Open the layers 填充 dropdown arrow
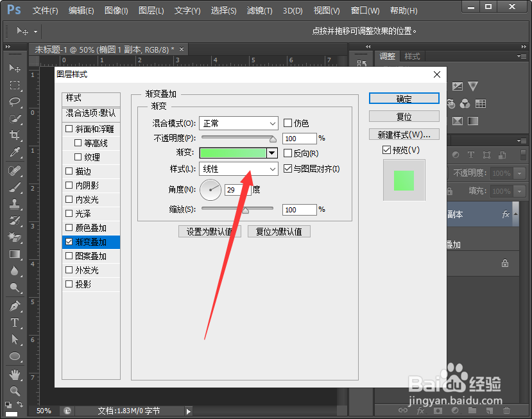 point(519,191)
